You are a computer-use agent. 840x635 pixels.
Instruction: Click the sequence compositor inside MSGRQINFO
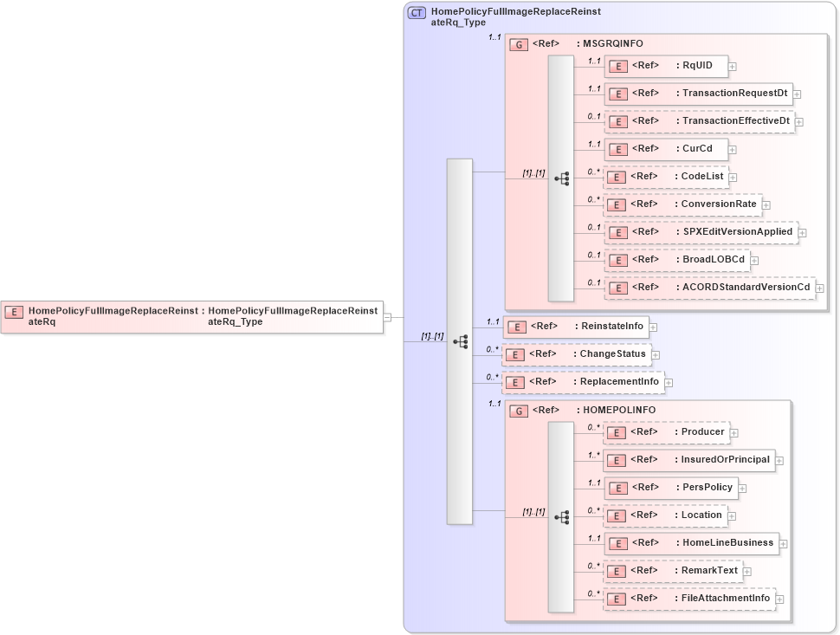pos(563,178)
